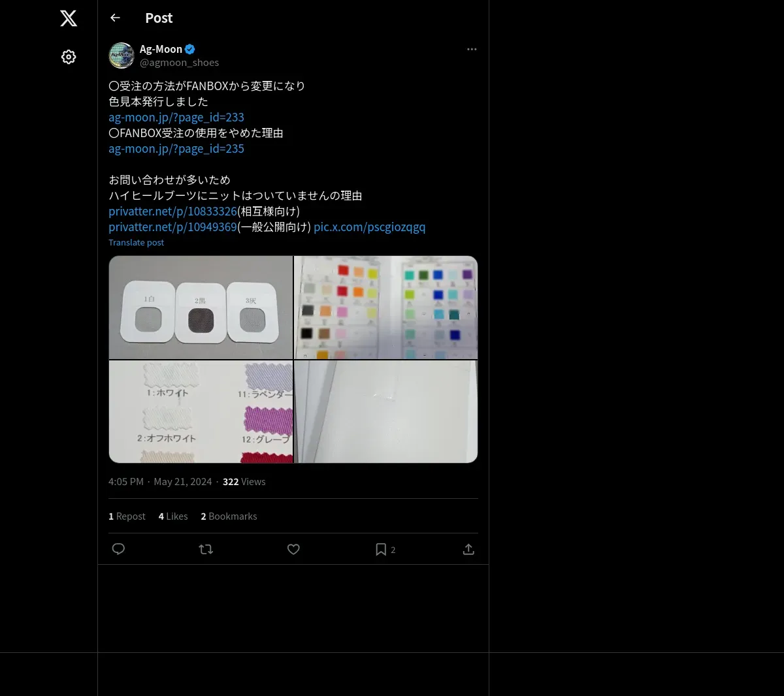The image size is (784, 696).
Task: Click the @agmoon_shoes handle
Action: pyautogui.click(x=179, y=63)
